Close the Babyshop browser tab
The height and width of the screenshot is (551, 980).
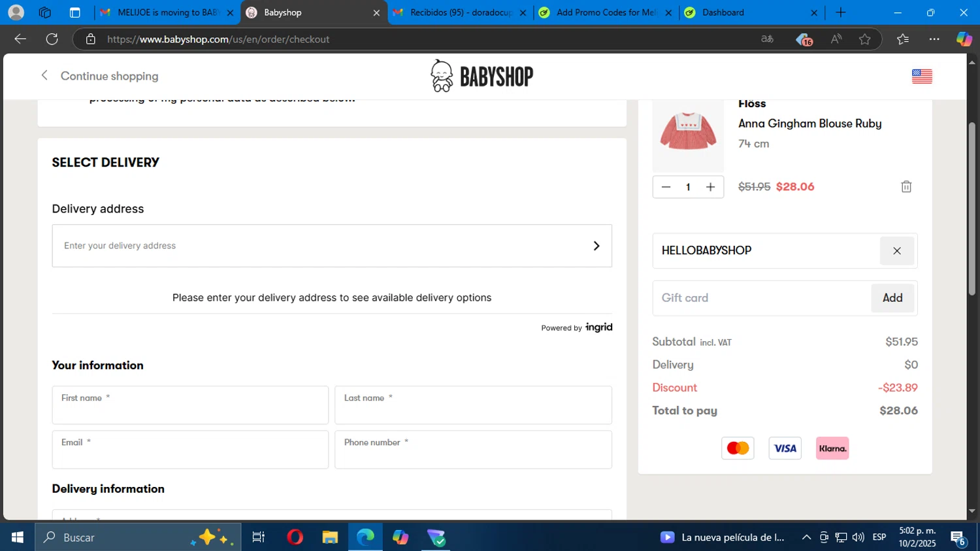(x=376, y=12)
